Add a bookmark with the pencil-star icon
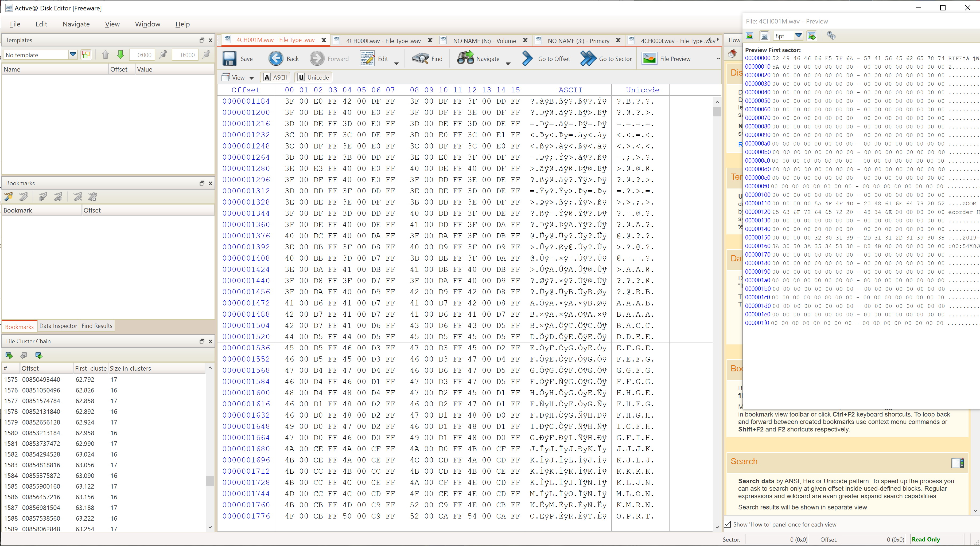The image size is (980, 546). tap(8, 197)
